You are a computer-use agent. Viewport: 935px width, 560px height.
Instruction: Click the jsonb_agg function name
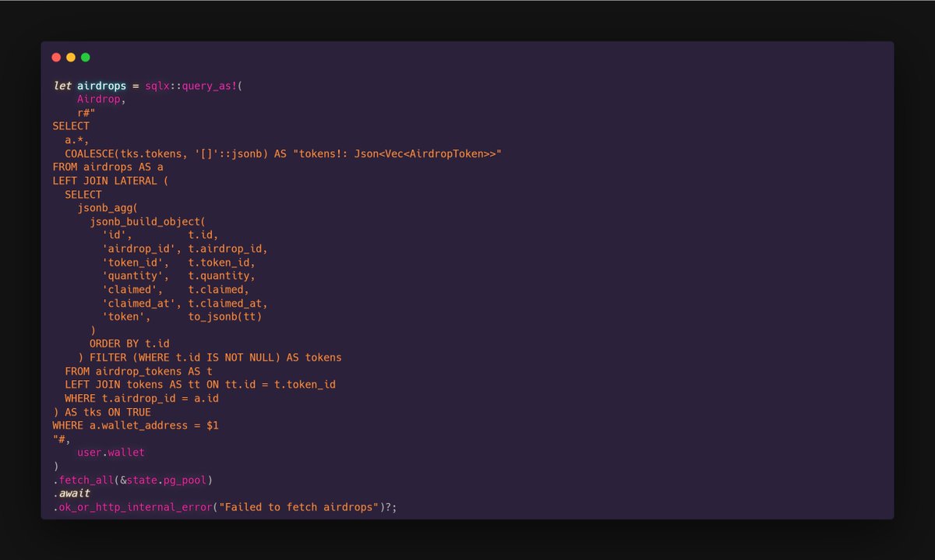pyautogui.click(x=102, y=207)
